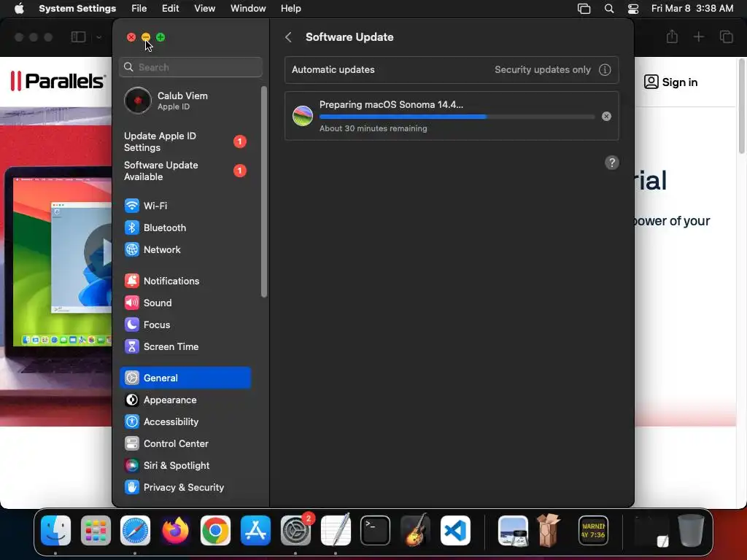The height and width of the screenshot is (560, 747).
Task: Open Update Apple ID Settings notice
Action: point(185,142)
